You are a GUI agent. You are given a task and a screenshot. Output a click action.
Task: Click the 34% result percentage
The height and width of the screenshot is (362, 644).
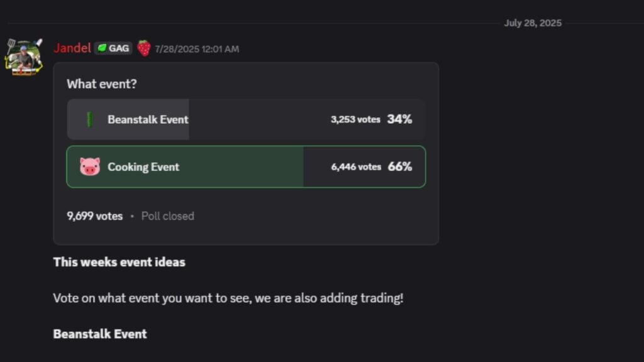(399, 119)
